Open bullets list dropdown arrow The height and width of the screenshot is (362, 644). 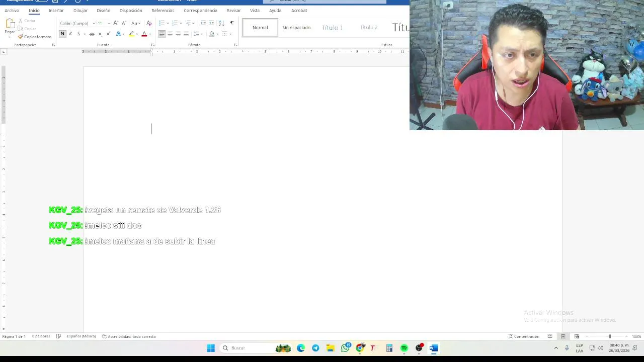[x=168, y=23]
